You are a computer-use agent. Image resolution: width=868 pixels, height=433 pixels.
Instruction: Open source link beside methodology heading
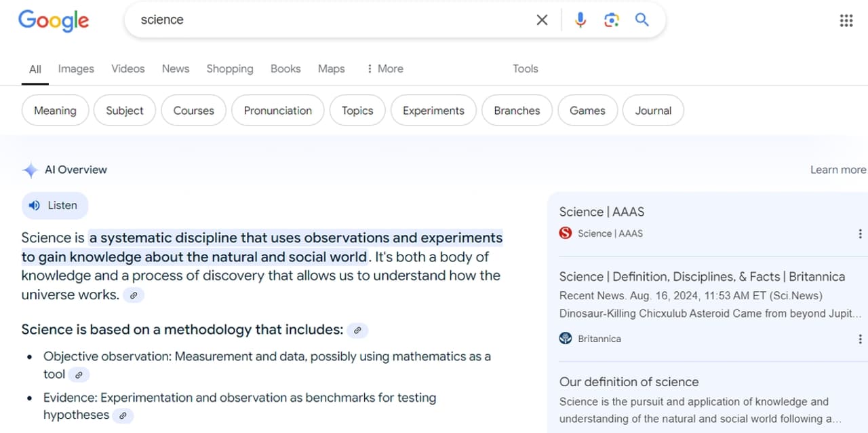357,331
